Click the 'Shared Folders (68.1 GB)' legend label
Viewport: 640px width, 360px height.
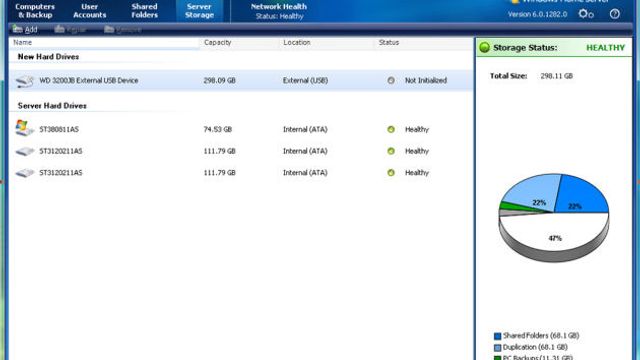pos(541,336)
